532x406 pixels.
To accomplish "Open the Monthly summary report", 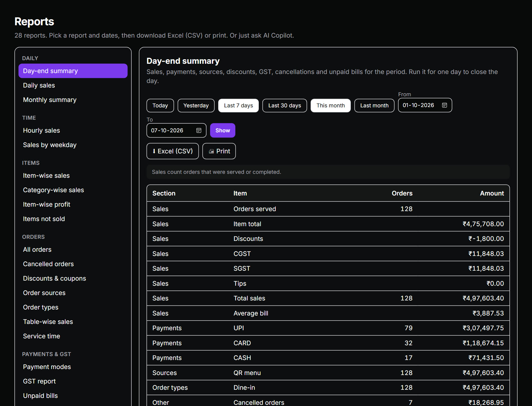I will 73,100.
